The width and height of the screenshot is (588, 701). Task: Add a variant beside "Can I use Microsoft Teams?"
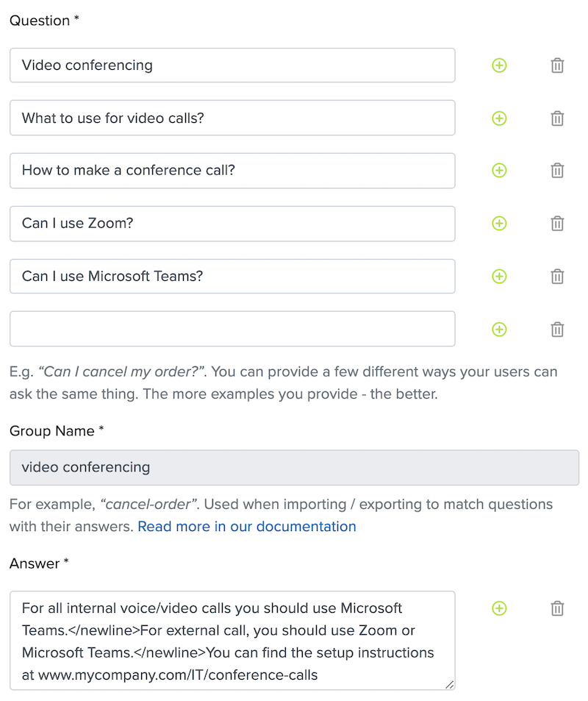pyautogui.click(x=499, y=277)
